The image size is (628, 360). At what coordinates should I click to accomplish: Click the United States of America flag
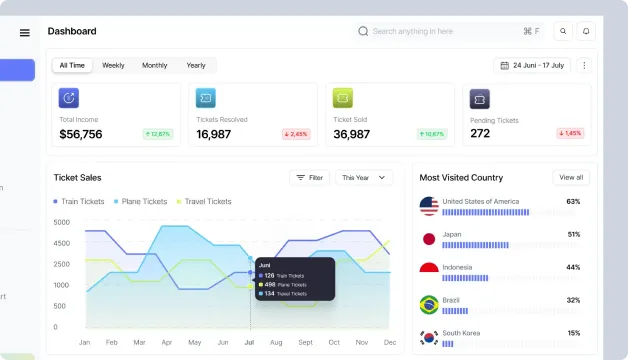click(429, 206)
